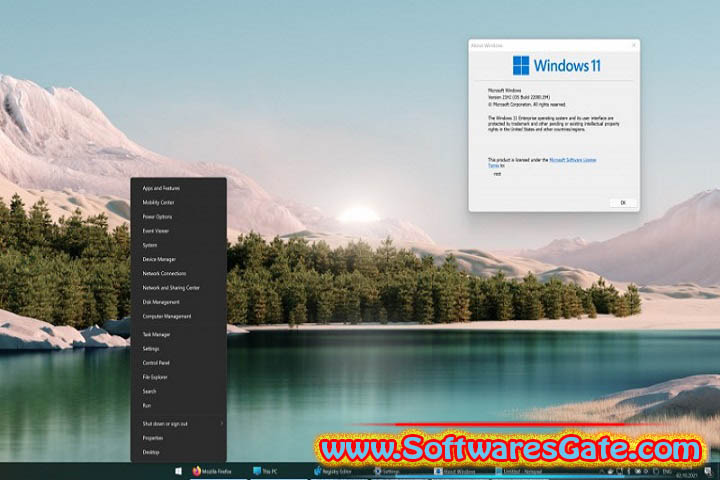This screenshot has height=480, width=720.
Task: Open File Explorer menu entry
Action: pyautogui.click(x=179, y=377)
